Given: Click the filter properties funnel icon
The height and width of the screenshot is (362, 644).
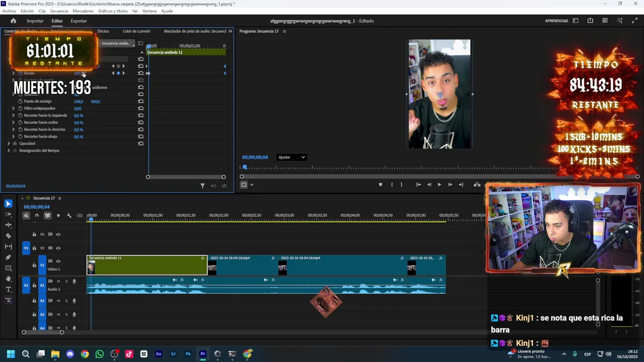Looking at the screenshot, I should (203, 186).
